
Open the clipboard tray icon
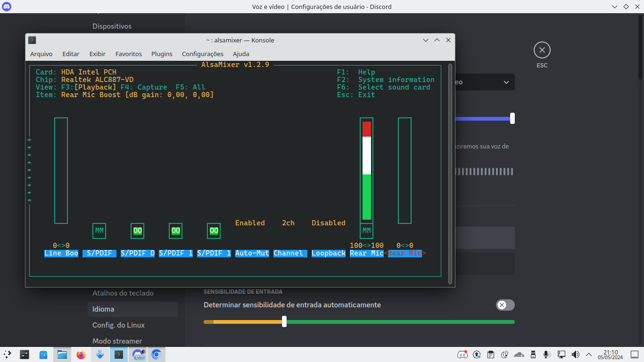pos(491,354)
